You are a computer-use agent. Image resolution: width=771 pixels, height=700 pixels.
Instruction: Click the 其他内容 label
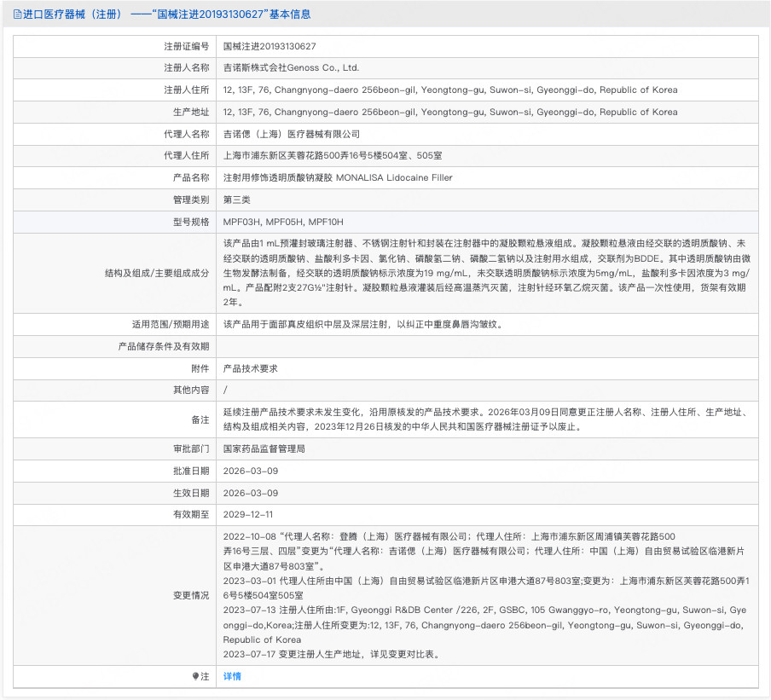tap(191, 390)
